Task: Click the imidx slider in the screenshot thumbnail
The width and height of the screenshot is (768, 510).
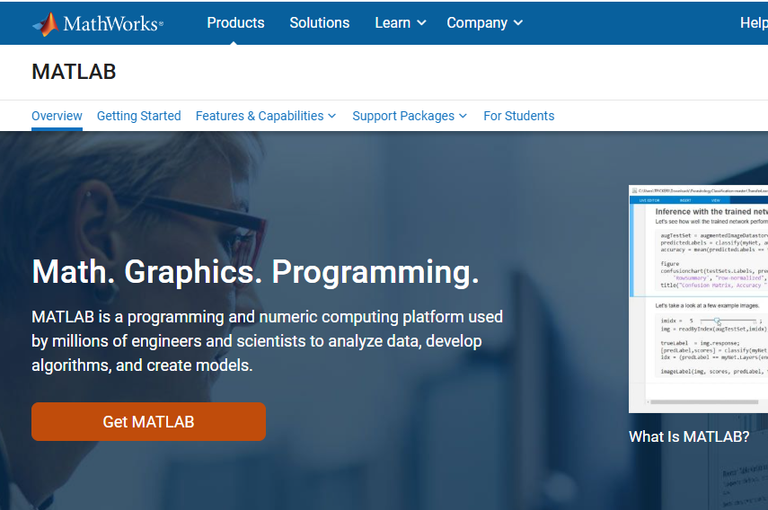Action: click(x=727, y=320)
